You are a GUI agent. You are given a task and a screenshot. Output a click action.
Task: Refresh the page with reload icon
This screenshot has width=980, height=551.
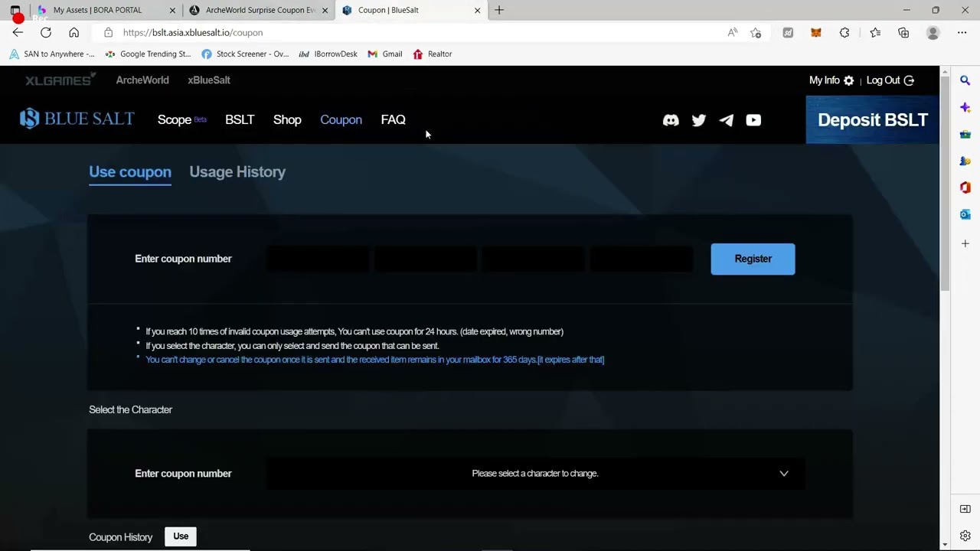pos(46,32)
